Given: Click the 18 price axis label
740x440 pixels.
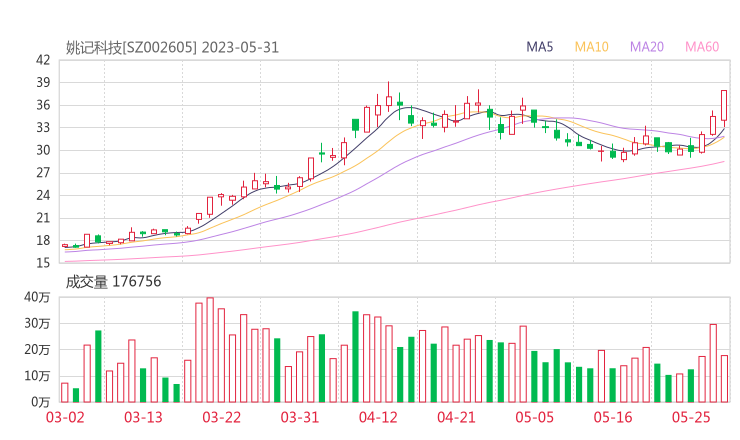Looking at the screenshot, I should coord(43,240).
